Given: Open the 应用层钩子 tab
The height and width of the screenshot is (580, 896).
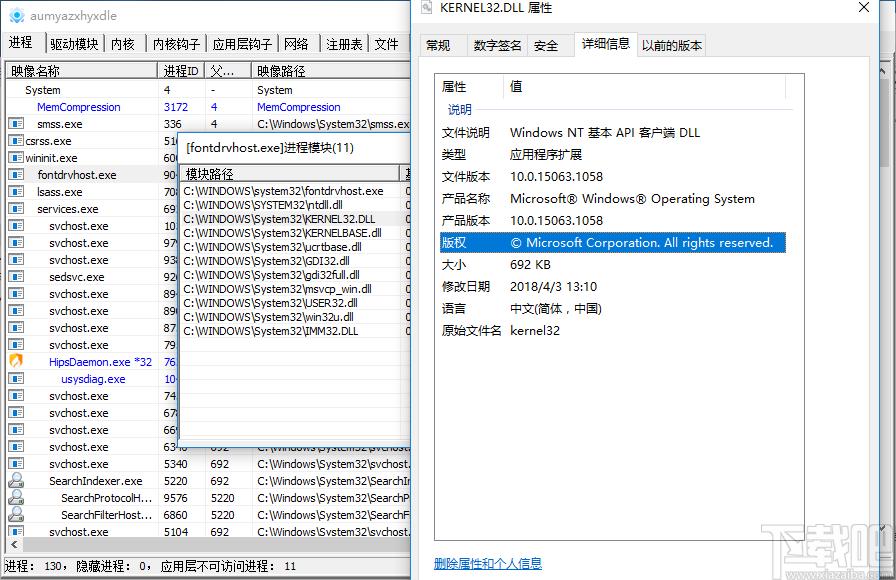Looking at the screenshot, I should point(242,44).
